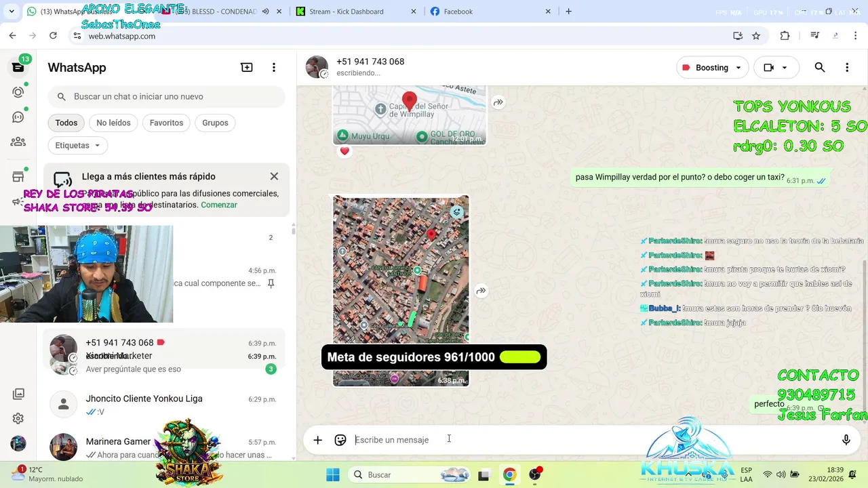
Task: Open Chrome's tab search dropdown arrow
Action: (x=11, y=12)
